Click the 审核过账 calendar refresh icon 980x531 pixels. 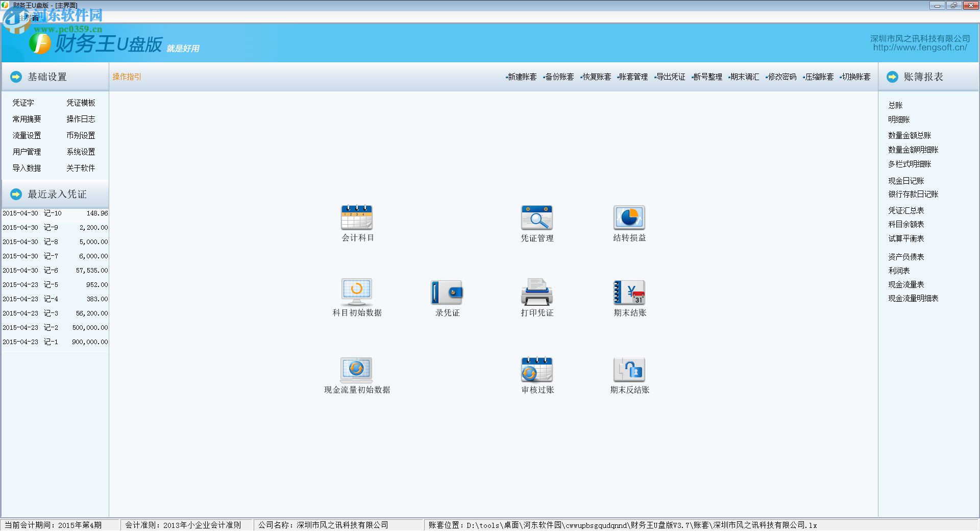click(x=537, y=370)
